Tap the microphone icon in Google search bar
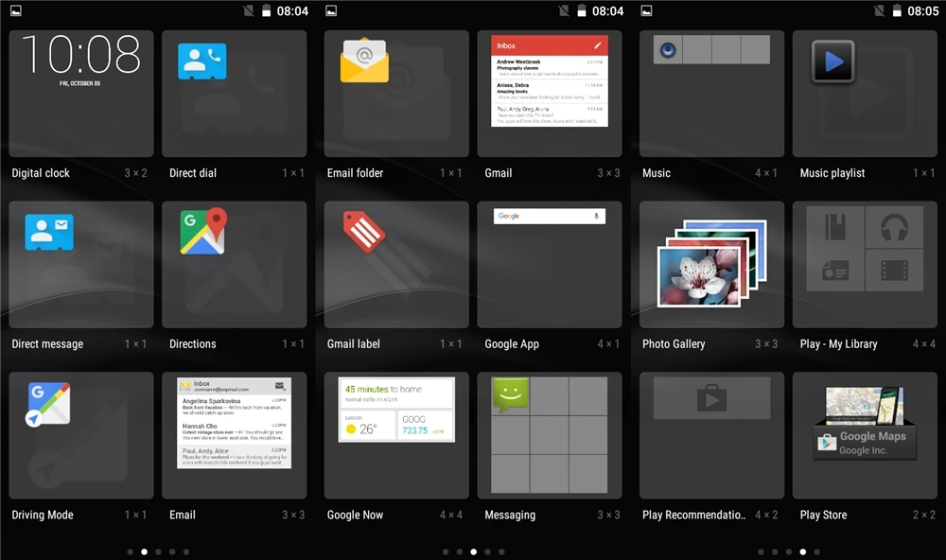The height and width of the screenshot is (560, 946). pos(596,216)
